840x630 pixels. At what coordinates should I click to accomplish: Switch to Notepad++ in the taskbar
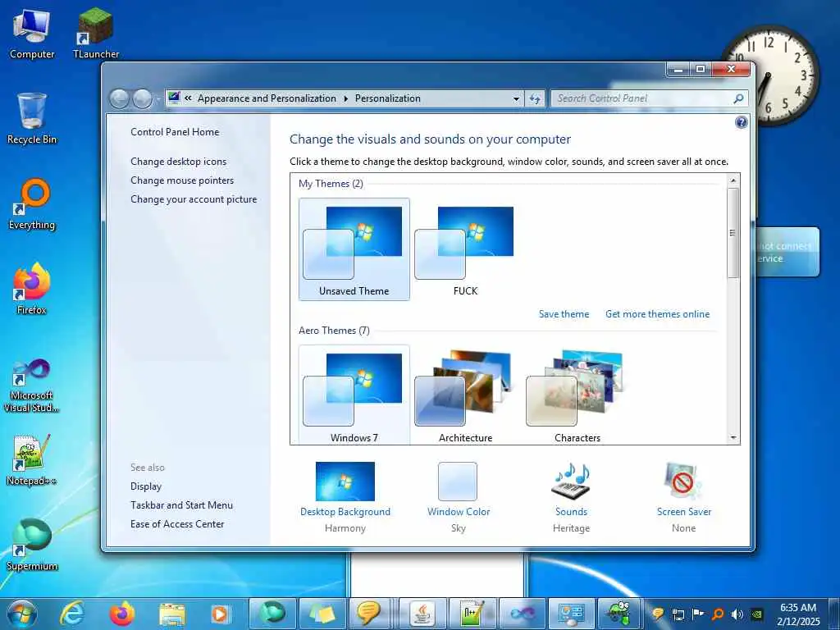tap(472, 614)
